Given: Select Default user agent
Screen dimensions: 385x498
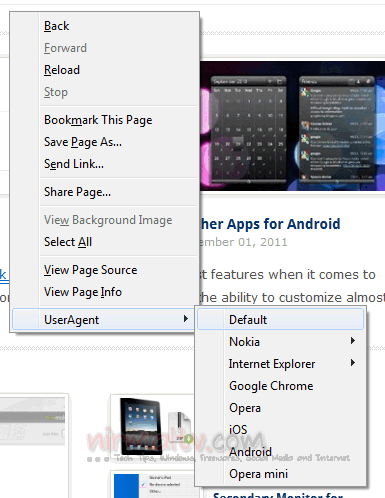Looking at the screenshot, I should click(280, 320).
